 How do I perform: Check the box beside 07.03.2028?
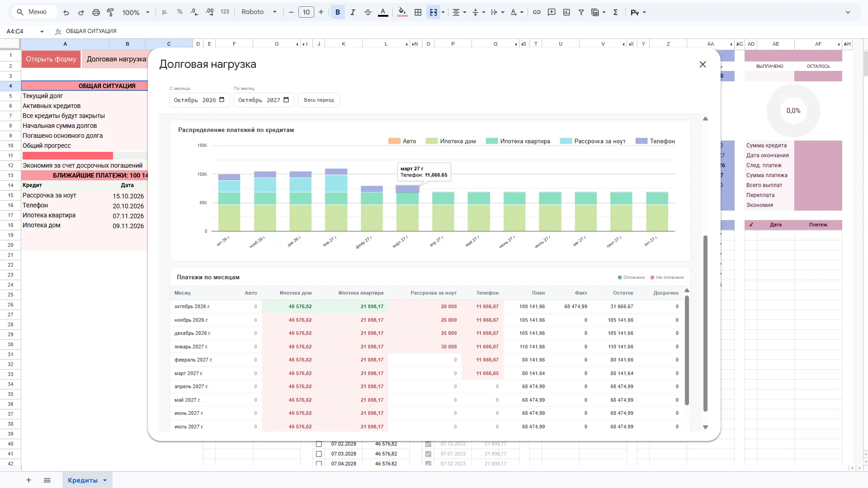(x=319, y=454)
